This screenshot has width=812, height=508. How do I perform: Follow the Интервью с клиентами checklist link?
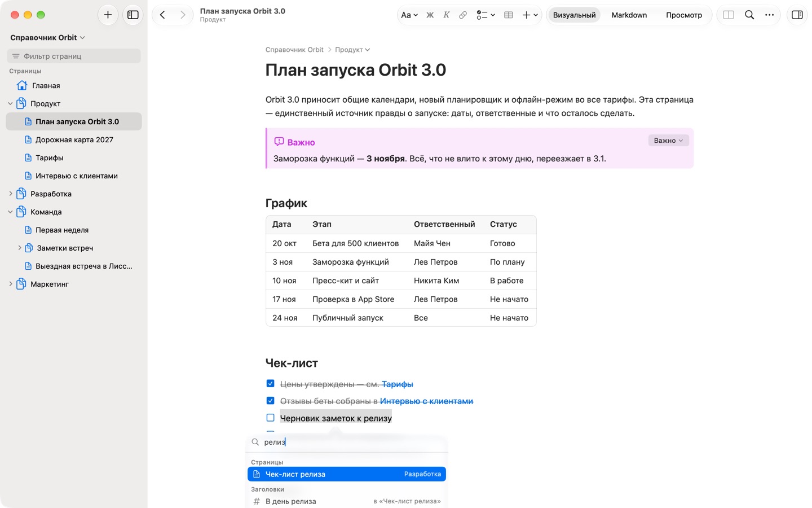[426, 401]
